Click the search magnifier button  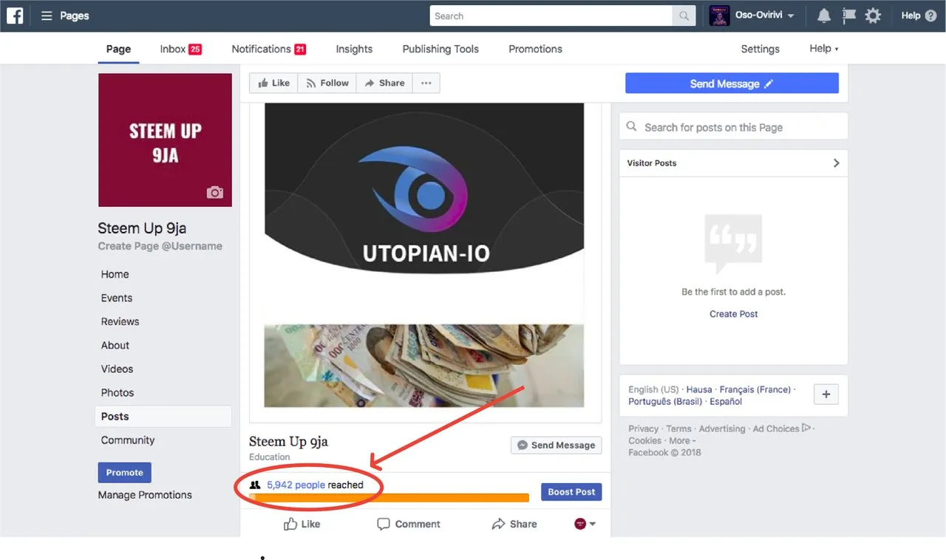684,16
